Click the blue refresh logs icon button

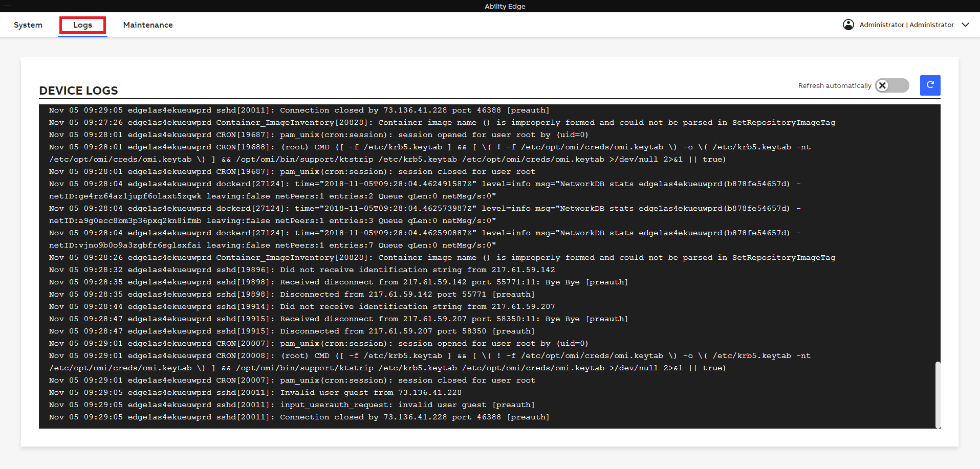930,85
